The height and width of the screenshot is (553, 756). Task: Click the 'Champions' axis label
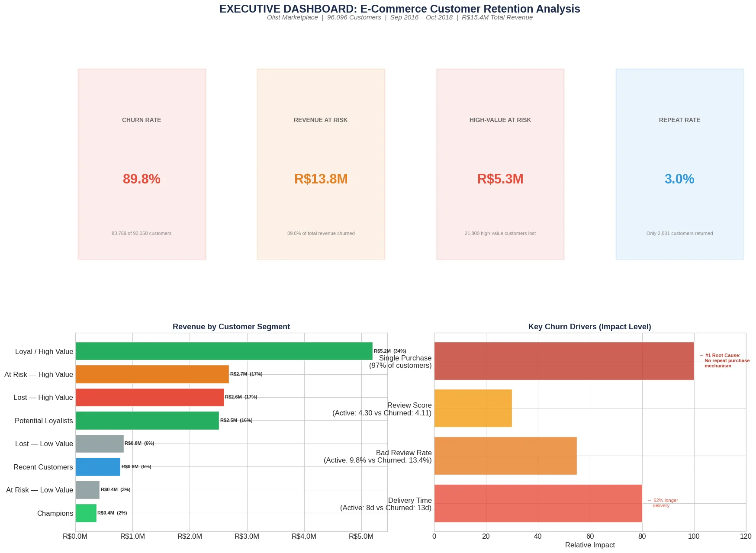point(55,513)
